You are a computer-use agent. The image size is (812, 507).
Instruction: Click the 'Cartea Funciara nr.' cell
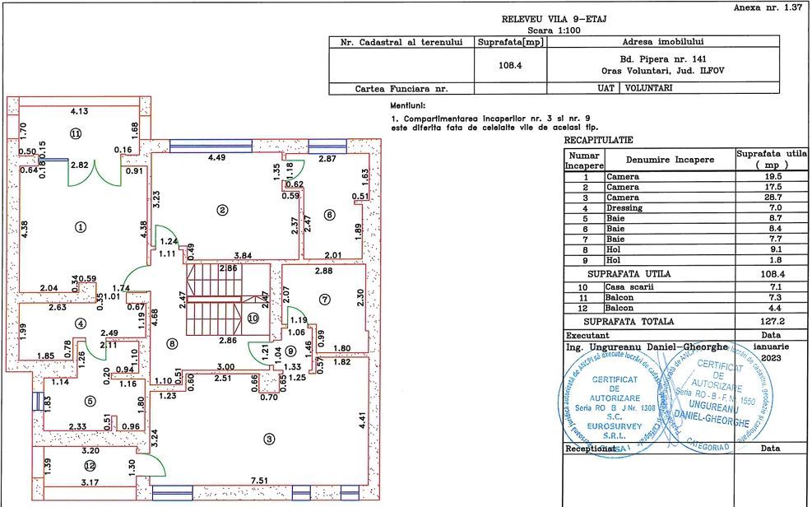(401, 89)
